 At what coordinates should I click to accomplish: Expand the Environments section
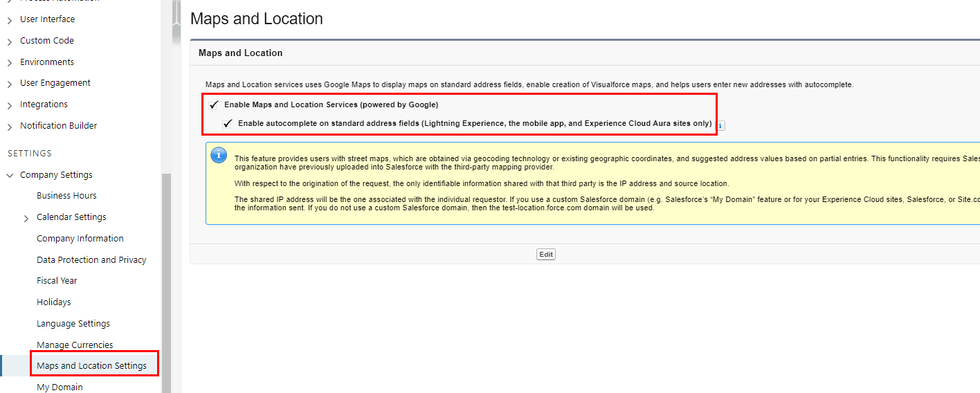tap(10, 63)
